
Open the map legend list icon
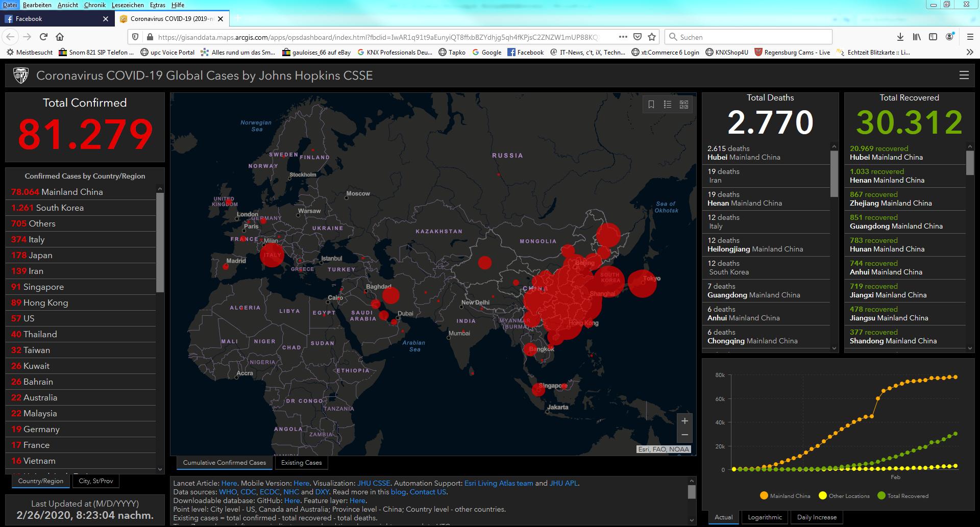click(x=668, y=105)
